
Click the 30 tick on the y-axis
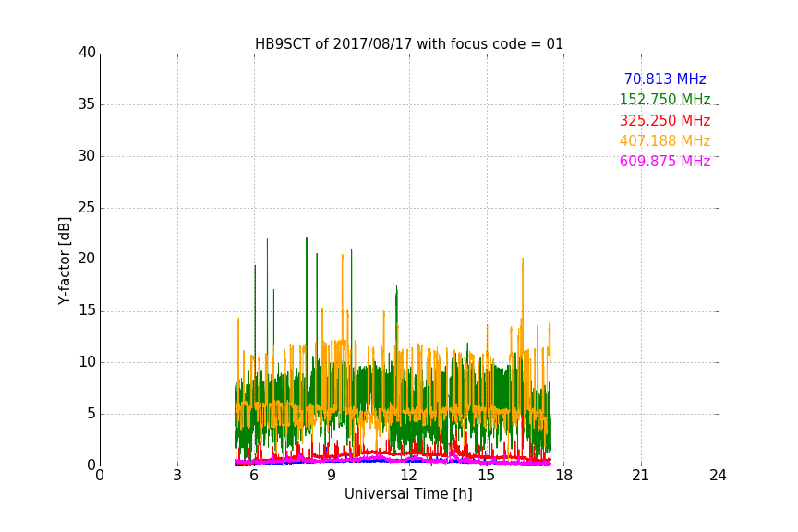(x=87, y=156)
